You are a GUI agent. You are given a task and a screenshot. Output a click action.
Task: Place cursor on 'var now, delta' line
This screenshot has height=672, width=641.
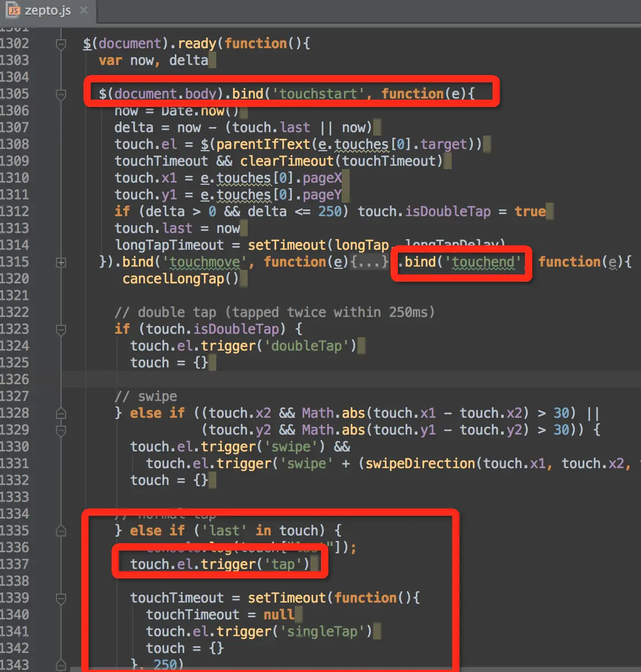pyautogui.click(x=154, y=60)
